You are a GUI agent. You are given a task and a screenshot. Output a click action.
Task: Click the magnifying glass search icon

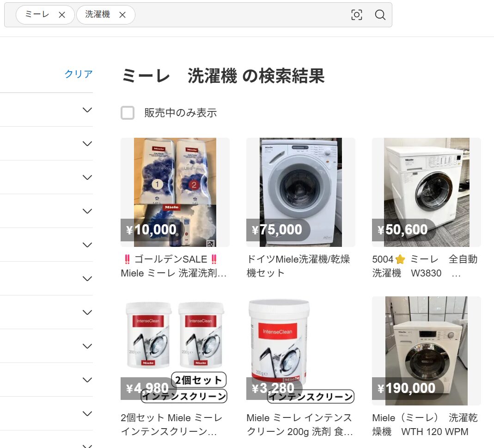tap(380, 15)
